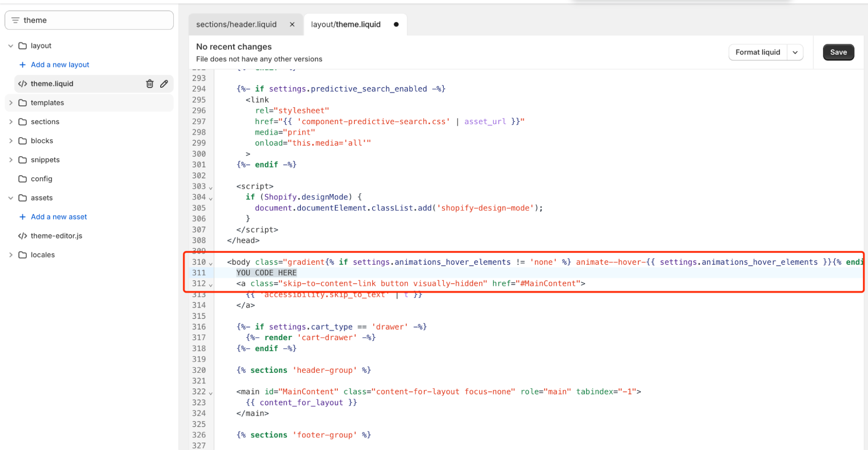
Task: Click the content_for_layout code line
Action: [x=301, y=403]
